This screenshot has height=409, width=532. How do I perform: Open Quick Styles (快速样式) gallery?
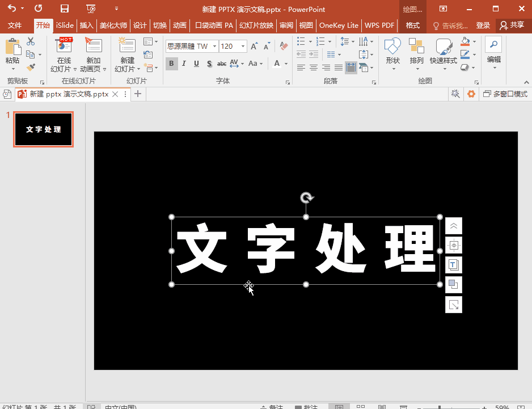444,54
